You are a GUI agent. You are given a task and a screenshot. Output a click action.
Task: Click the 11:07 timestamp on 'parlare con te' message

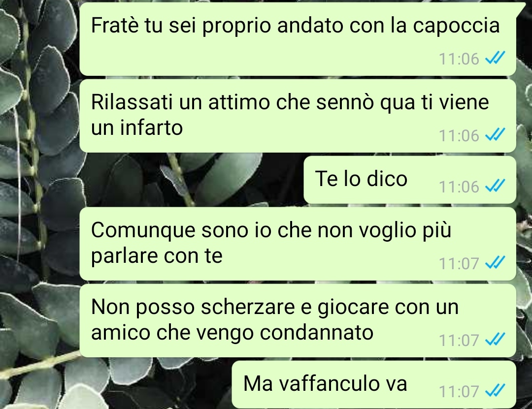[x=459, y=263]
